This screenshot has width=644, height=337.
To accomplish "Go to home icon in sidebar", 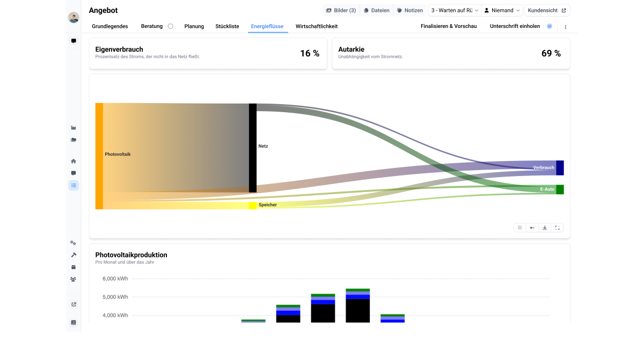I will 74,161.
